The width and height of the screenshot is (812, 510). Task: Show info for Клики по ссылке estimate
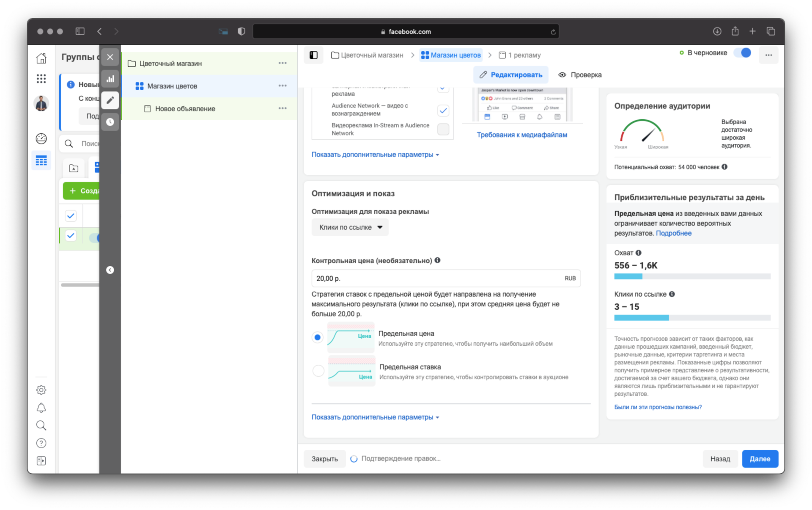coord(672,294)
